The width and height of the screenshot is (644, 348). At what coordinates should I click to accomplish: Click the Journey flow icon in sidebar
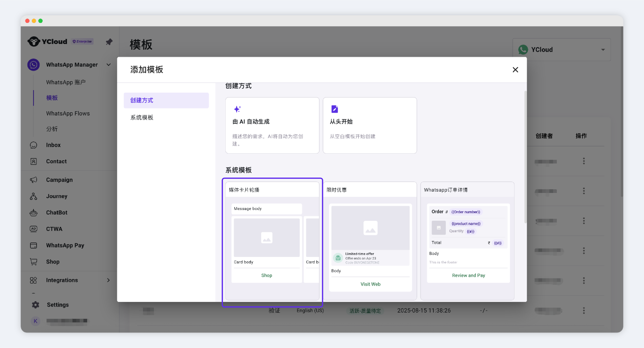coord(33,196)
